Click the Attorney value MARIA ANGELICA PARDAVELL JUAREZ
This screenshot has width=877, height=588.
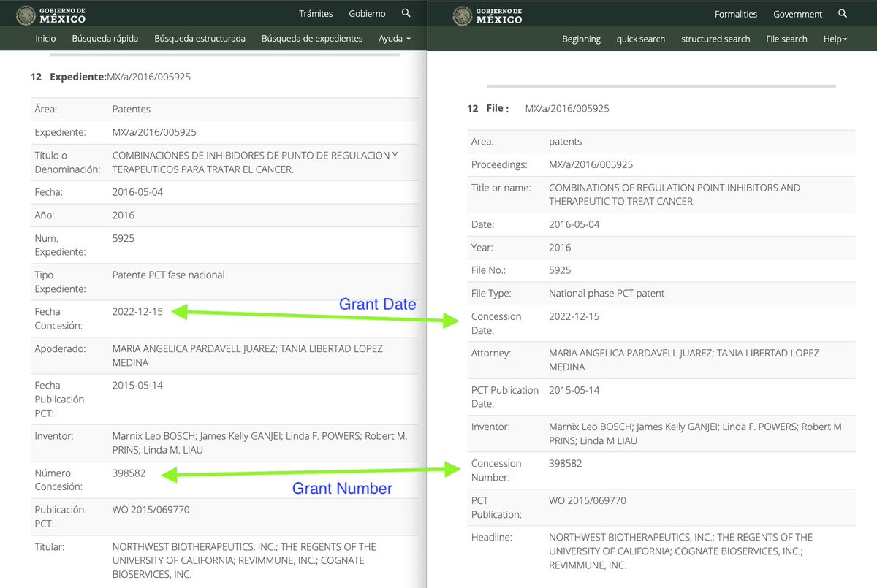point(684,360)
